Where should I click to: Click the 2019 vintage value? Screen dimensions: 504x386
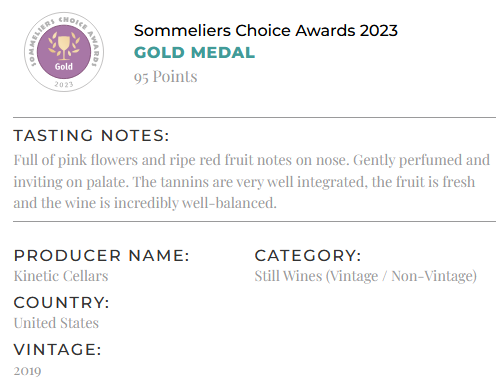(27, 371)
